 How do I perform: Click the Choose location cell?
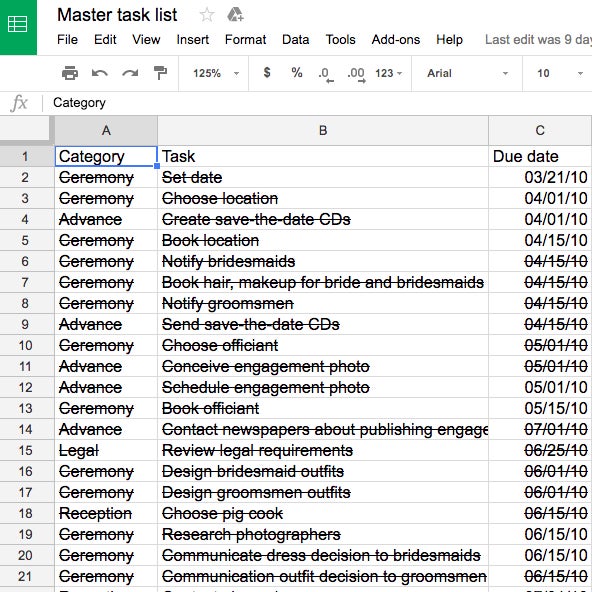[x=323, y=199]
